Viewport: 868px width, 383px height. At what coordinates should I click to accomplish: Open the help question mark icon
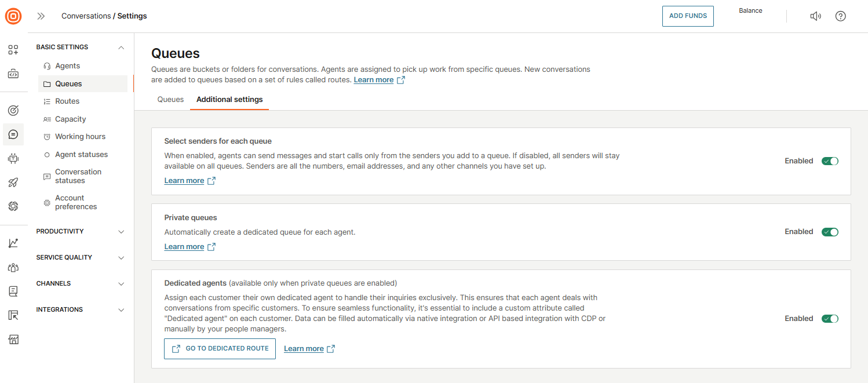pos(840,16)
